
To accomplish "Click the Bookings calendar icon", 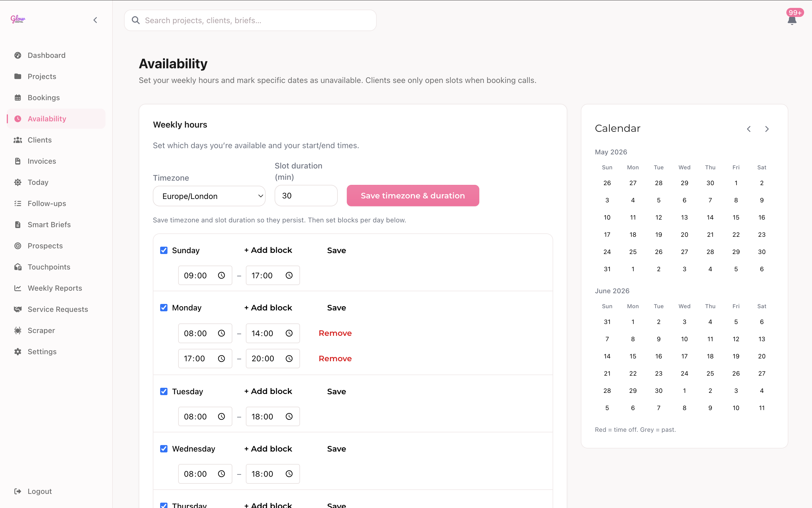I will click(x=18, y=97).
